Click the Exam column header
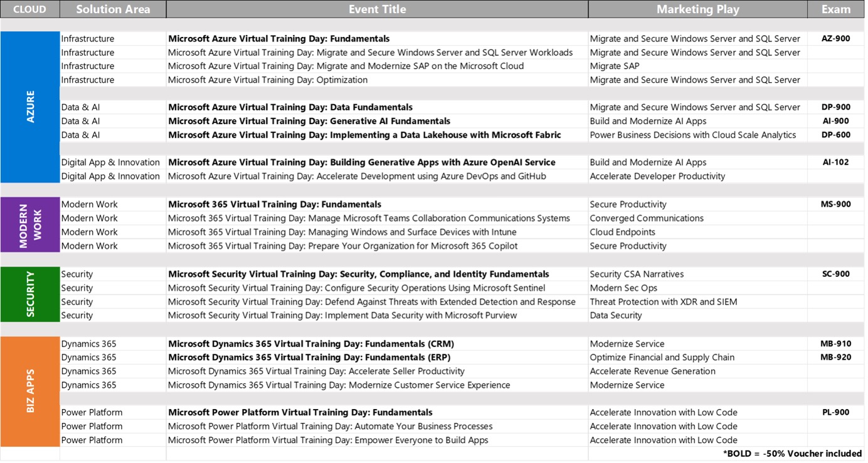 click(x=836, y=9)
